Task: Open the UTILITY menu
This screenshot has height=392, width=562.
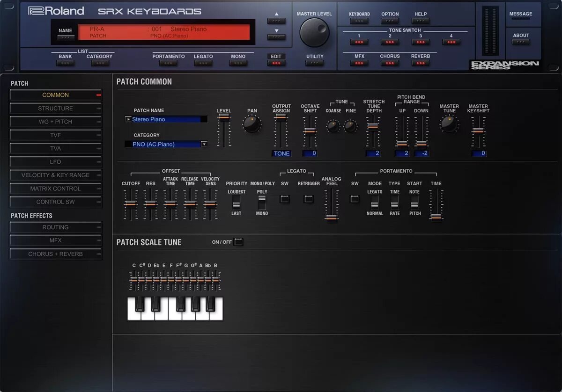Action: coord(315,63)
